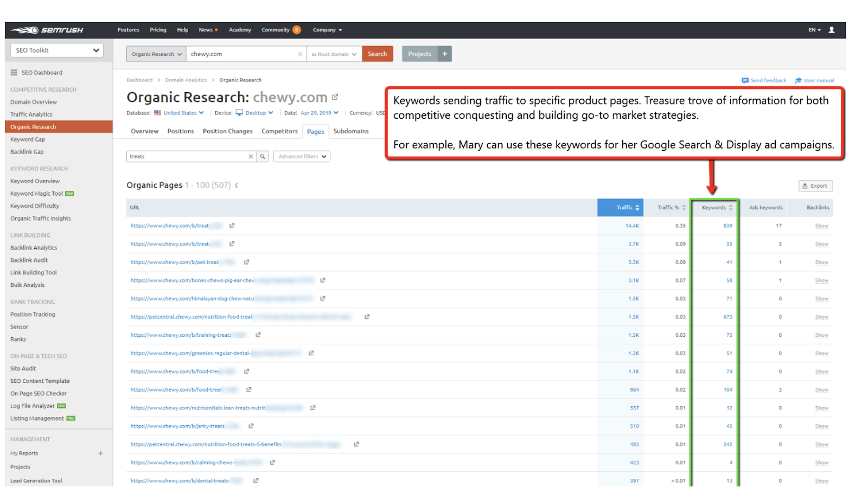Switch to the Overview tab
Viewport: 868px width, 494px height.
[145, 131]
